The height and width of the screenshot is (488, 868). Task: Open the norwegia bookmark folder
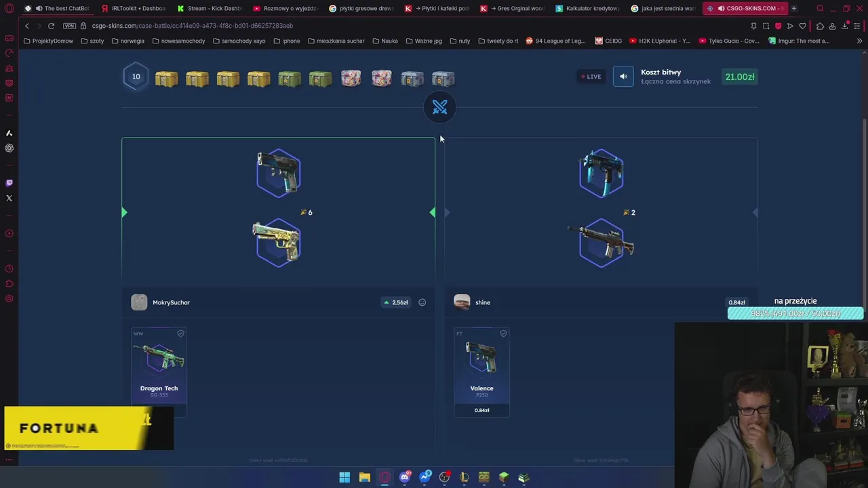click(127, 41)
